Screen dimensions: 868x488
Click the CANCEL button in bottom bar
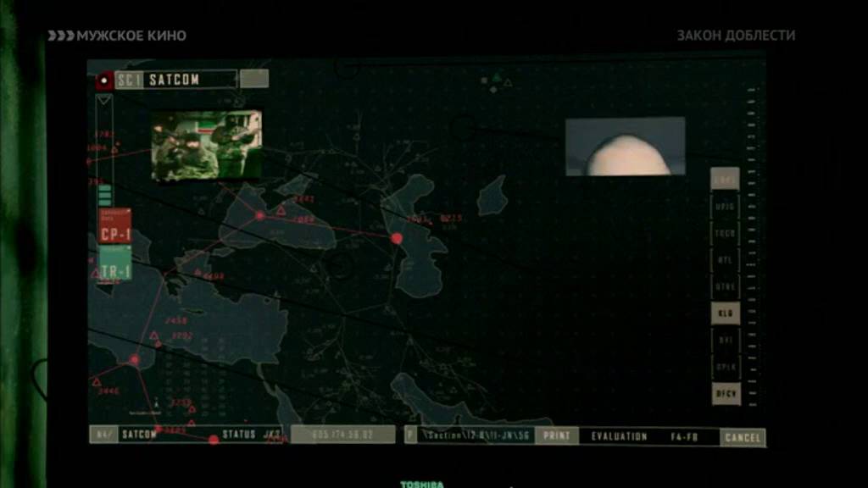743,438
